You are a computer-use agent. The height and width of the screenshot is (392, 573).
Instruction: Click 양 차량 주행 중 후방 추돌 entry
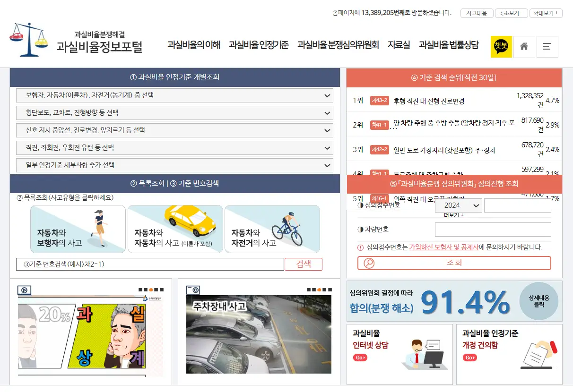pyautogui.click(x=454, y=123)
